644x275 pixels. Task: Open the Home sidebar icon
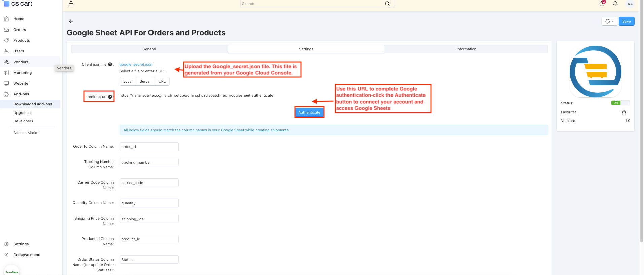point(6,19)
